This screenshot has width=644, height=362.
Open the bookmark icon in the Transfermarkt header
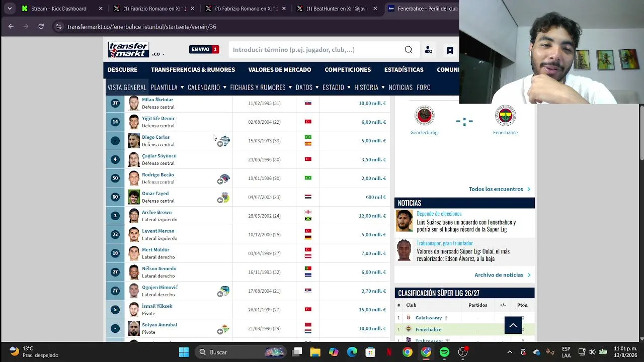450,50
